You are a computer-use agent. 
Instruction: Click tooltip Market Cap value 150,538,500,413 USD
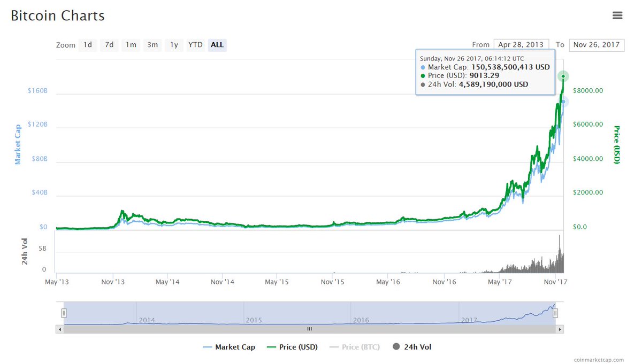(x=510, y=67)
